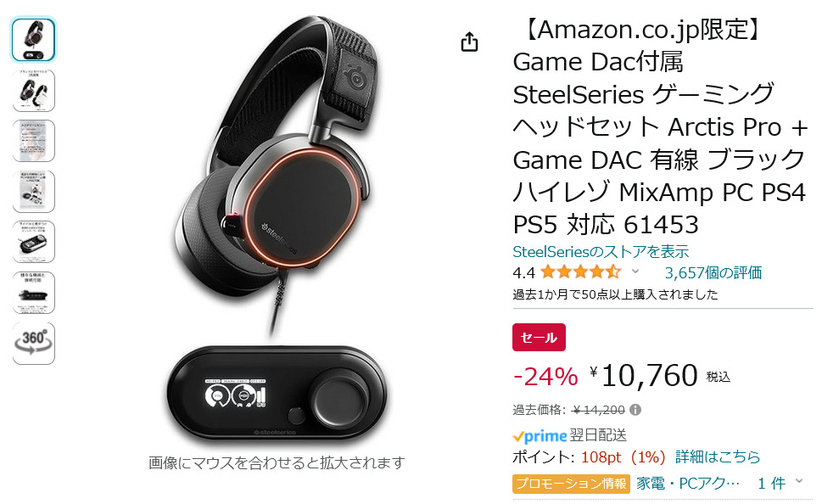Select the first headset thumbnail
The height and width of the screenshot is (504, 822).
[x=34, y=40]
